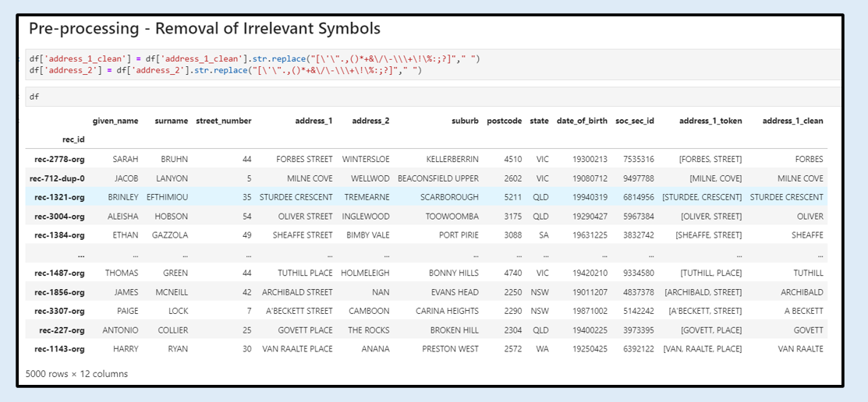The width and height of the screenshot is (868, 402).
Task: Select the address_1_clean replace code line
Action: (253, 58)
